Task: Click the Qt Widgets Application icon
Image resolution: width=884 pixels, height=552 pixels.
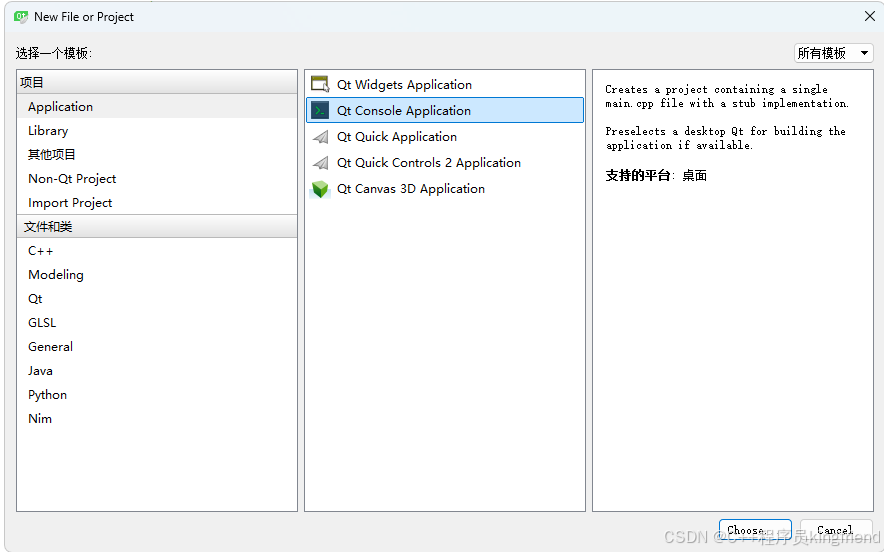Action: pyautogui.click(x=320, y=85)
